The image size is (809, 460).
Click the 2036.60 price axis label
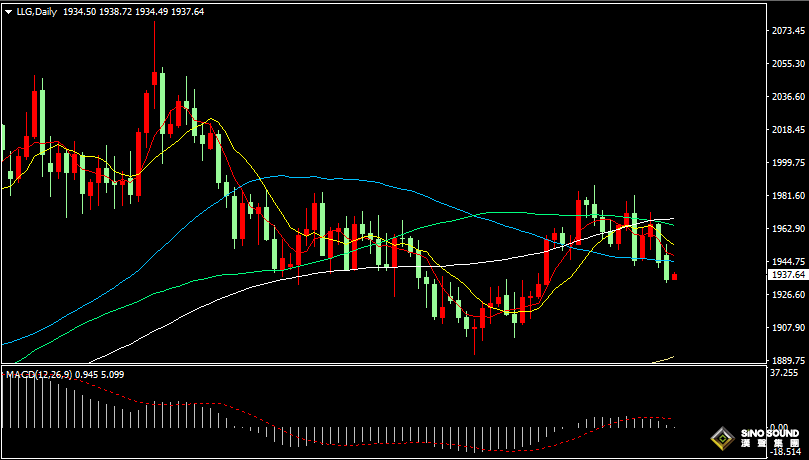click(x=789, y=97)
